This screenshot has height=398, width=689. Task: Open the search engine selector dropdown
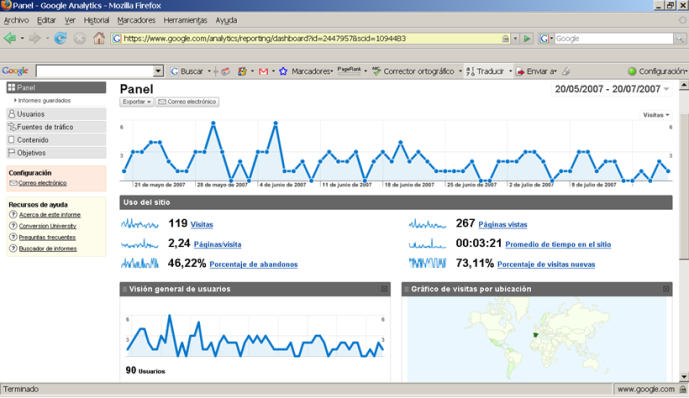click(x=545, y=39)
